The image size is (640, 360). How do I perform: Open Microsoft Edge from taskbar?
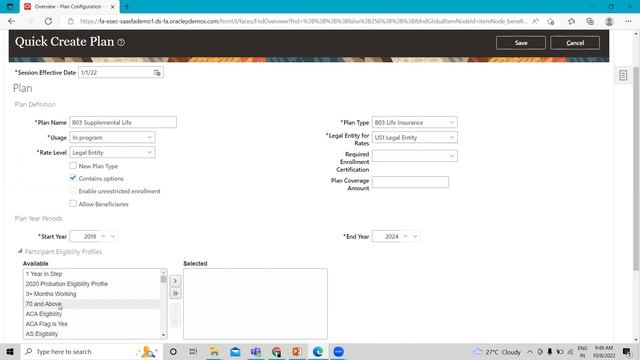[318, 351]
